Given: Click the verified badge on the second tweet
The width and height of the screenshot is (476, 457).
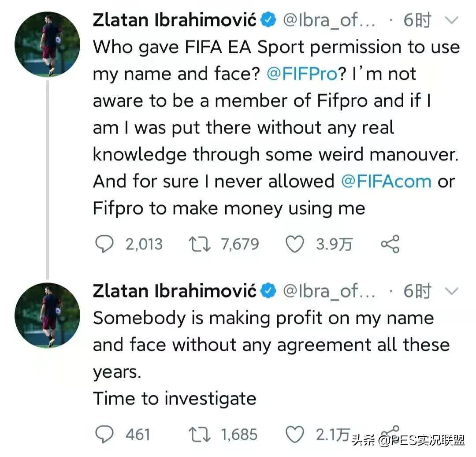Looking at the screenshot, I should click(x=269, y=291).
